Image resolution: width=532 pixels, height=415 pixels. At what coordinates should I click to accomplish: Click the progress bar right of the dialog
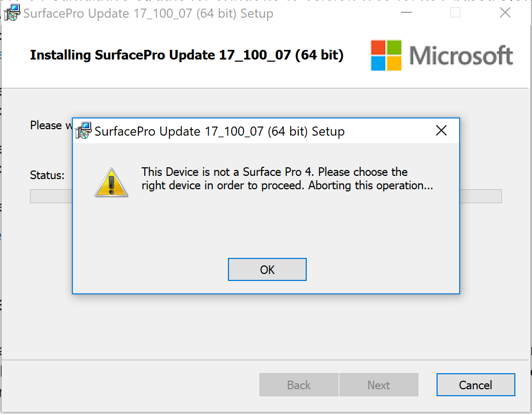(x=481, y=196)
